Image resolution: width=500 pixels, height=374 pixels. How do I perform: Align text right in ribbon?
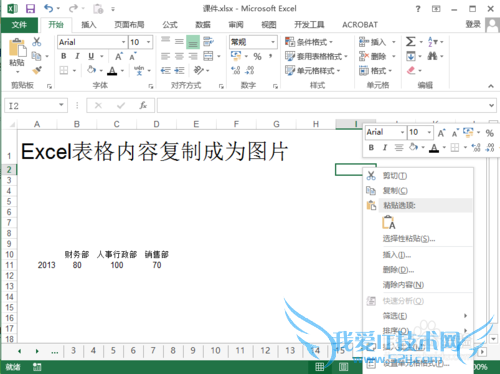pyautogui.click(x=193, y=56)
